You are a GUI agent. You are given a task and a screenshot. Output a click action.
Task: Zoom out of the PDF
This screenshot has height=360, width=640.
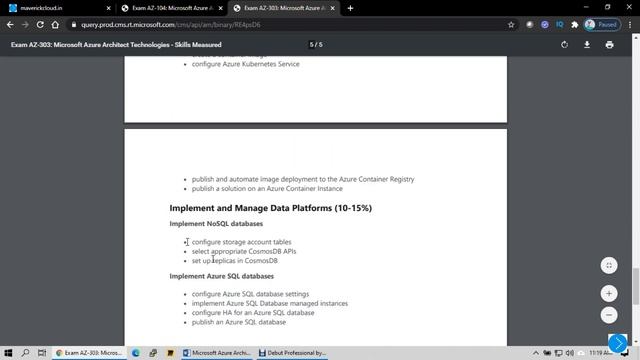[609, 315]
